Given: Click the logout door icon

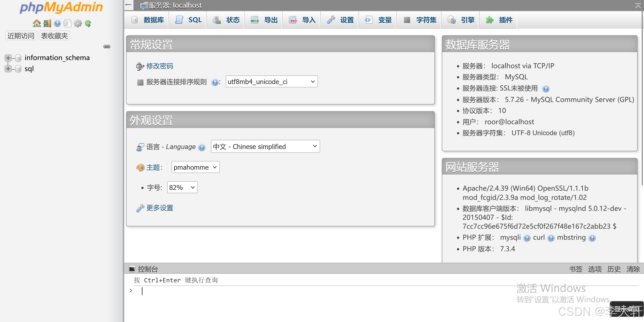Looking at the screenshot, I should click(47, 24).
